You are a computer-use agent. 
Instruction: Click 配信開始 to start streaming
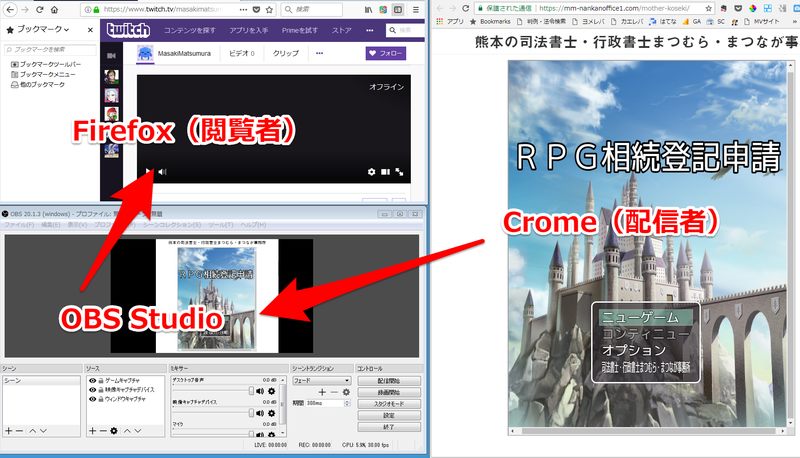[389, 380]
